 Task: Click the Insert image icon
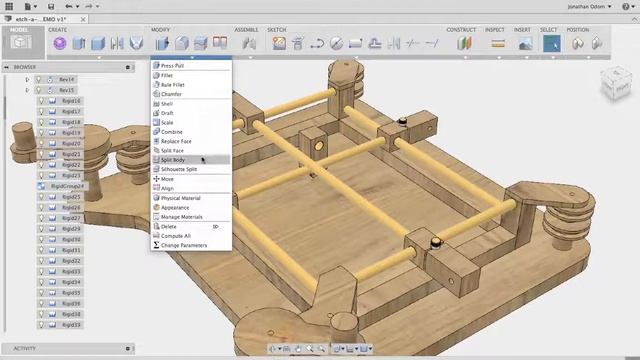click(525, 43)
